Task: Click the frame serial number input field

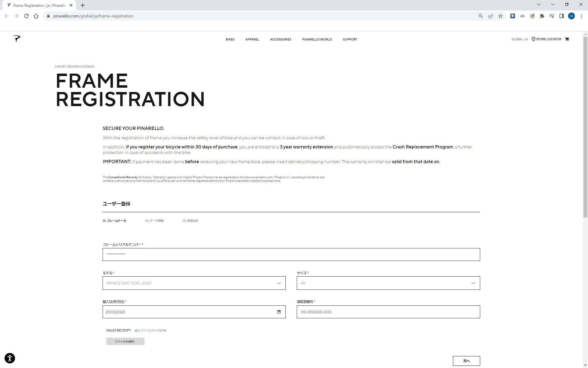Action: 291,255
